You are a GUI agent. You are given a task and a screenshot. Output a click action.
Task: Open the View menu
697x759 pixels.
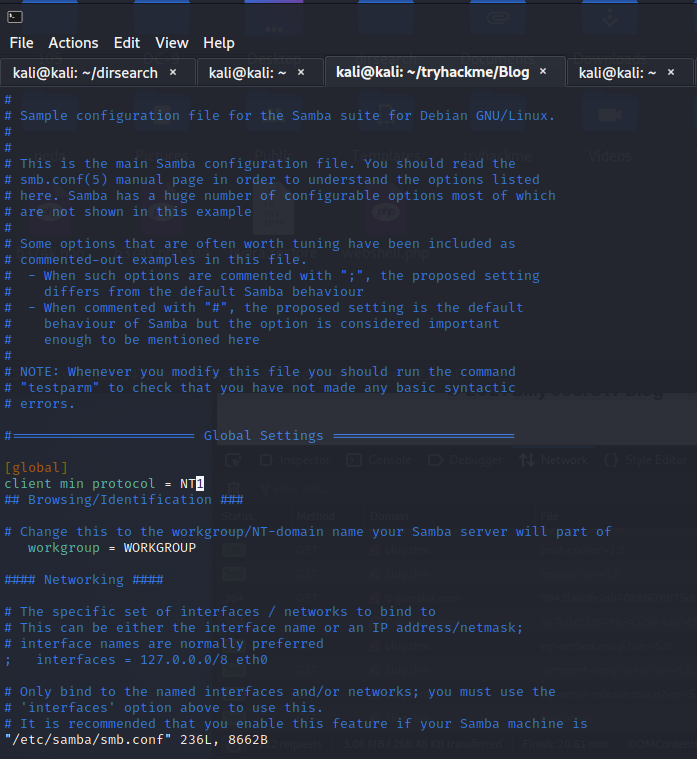[x=172, y=43]
